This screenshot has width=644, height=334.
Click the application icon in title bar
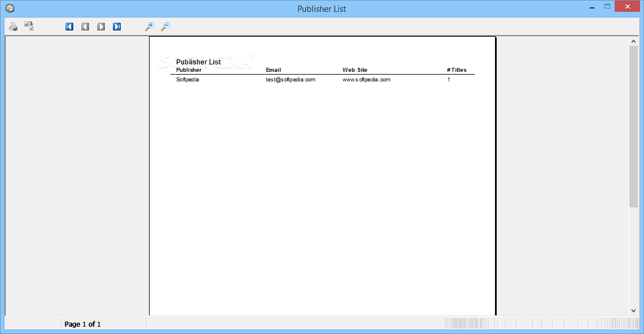click(x=10, y=8)
